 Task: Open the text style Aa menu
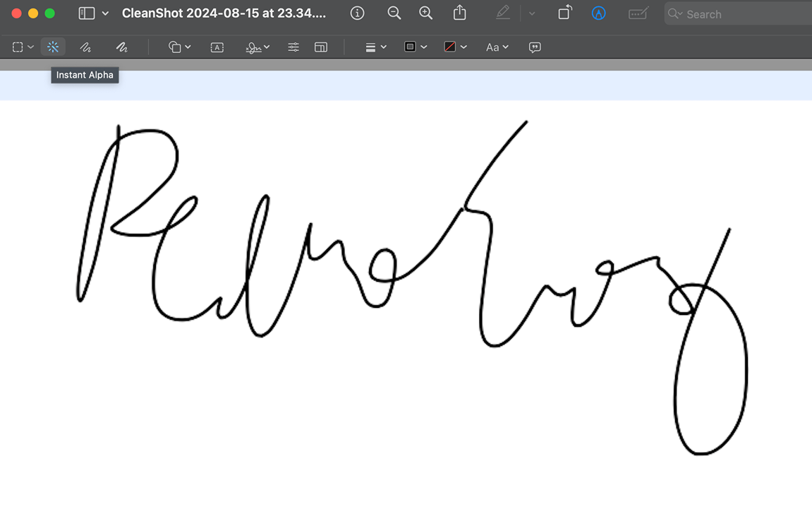click(x=497, y=47)
